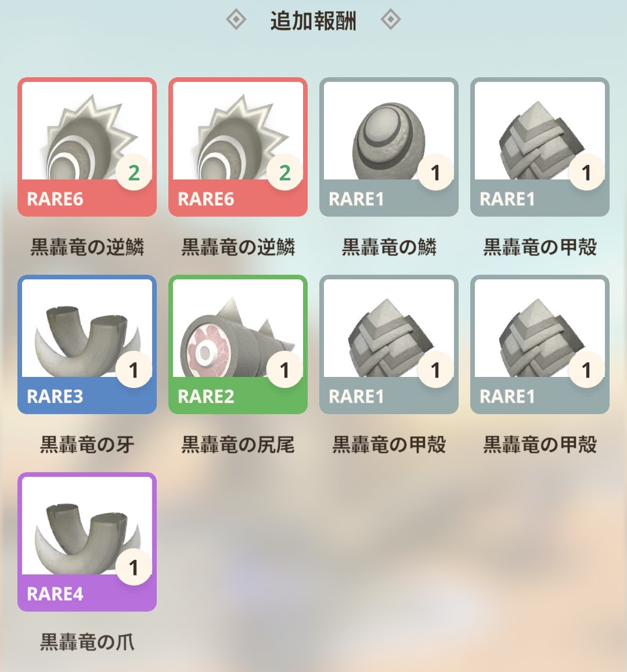The width and height of the screenshot is (627, 672).
Task: Tap the quantity badge on the 牙 card
Action: coord(134,369)
